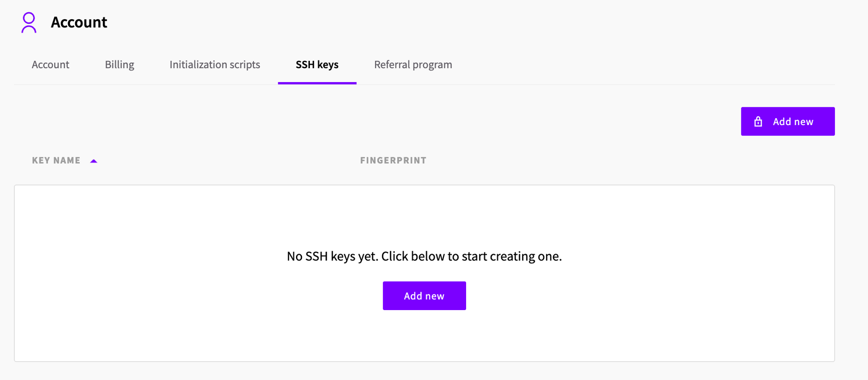Go to the Initialization scripts tab
Image resolution: width=868 pixels, height=380 pixels.
[215, 65]
